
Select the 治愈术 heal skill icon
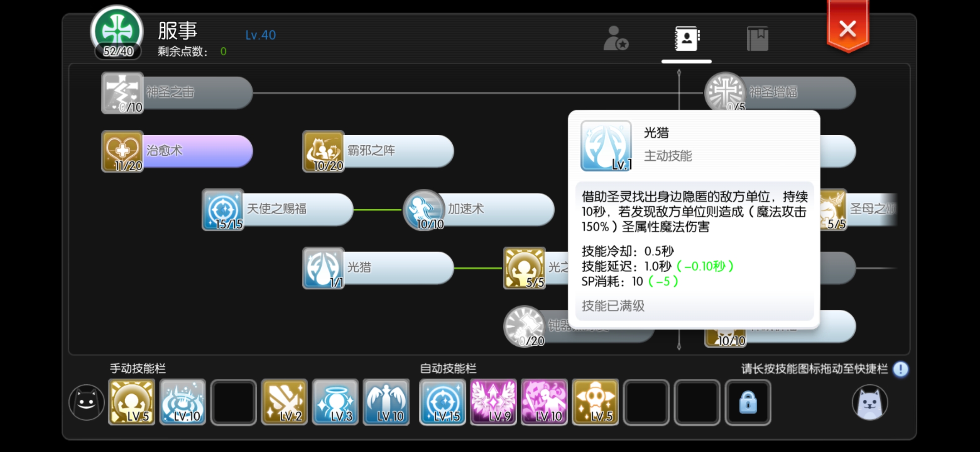coord(122,151)
